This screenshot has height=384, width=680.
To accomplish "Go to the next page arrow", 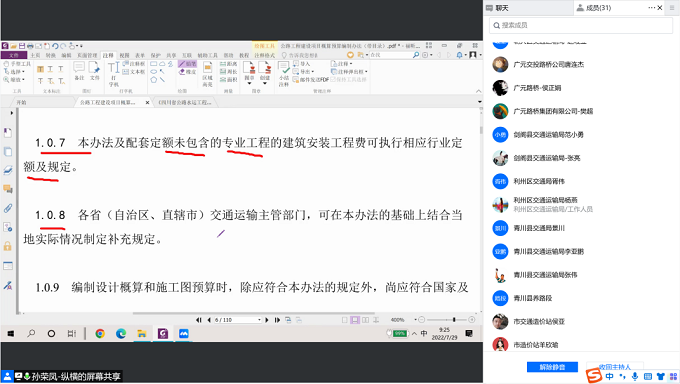I will [x=267, y=320].
